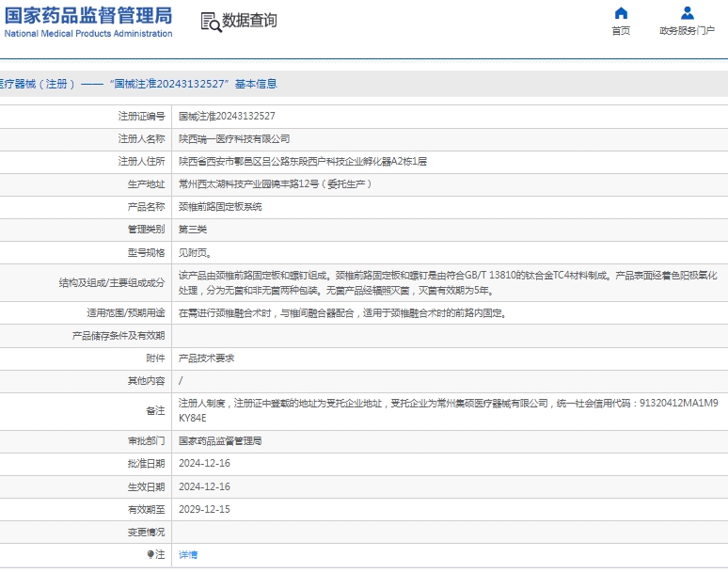728x573 pixels.
Task: Click the 管理类别 row label
Action: tap(146, 230)
